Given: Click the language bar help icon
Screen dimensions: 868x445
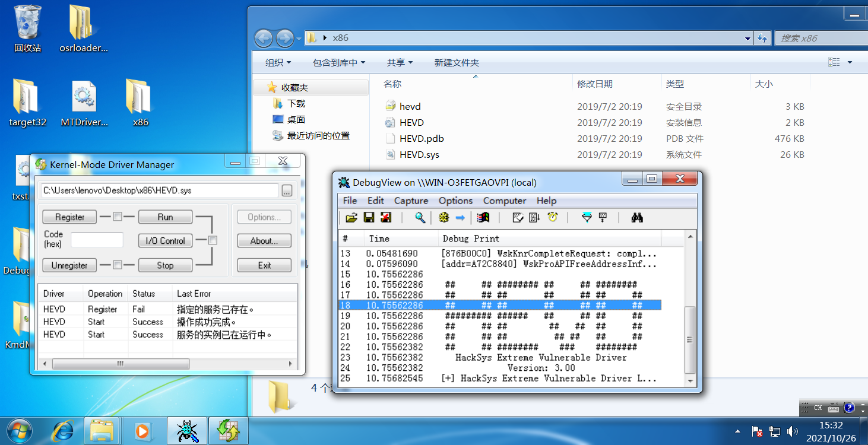Looking at the screenshot, I should (x=849, y=408).
